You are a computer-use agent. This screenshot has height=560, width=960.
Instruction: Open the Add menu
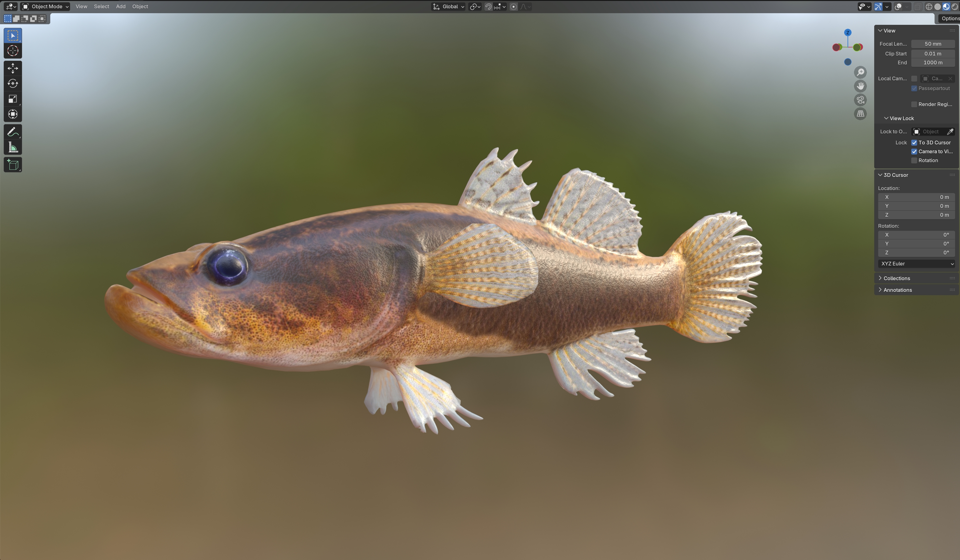click(x=121, y=6)
